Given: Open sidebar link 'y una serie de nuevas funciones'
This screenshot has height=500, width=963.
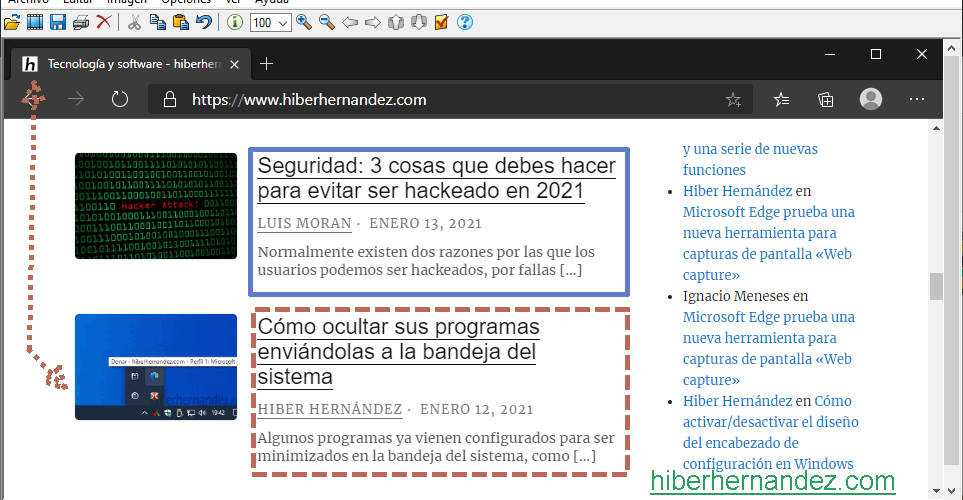Looking at the screenshot, I should 750,159.
